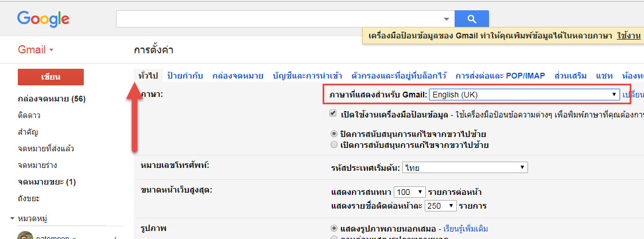The width and height of the screenshot is (644, 239).
Task: Click the blue search magnifier button
Action: pyautogui.click(x=472, y=18)
